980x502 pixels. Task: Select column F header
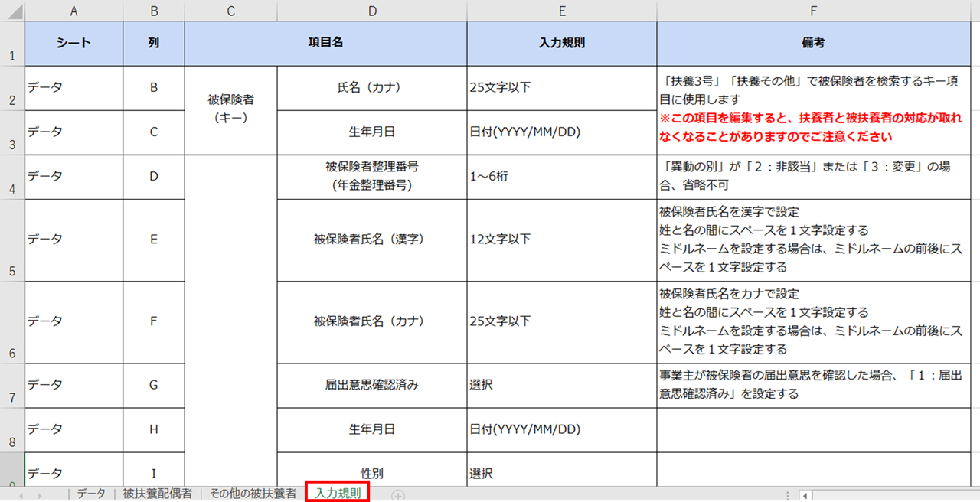(813, 11)
